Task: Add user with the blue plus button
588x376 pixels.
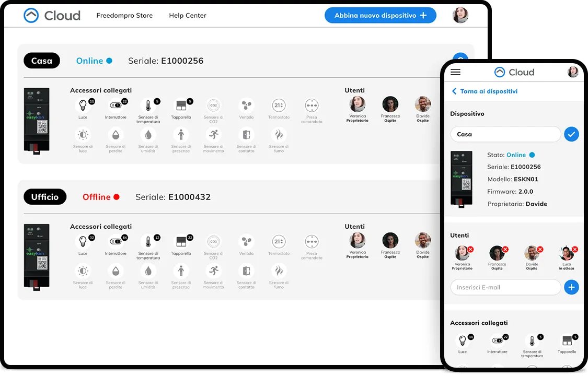Action: (x=571, y=287)
